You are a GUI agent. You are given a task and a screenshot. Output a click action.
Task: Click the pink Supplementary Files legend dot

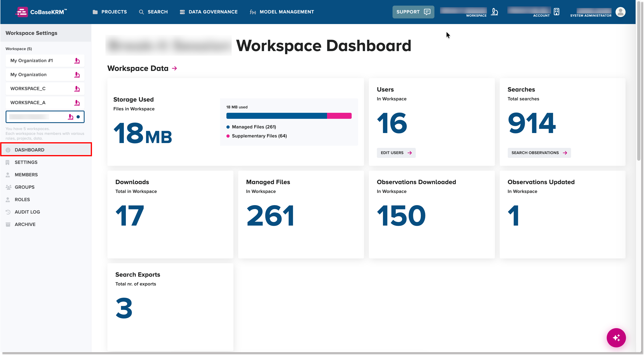[x=228, y=136]
